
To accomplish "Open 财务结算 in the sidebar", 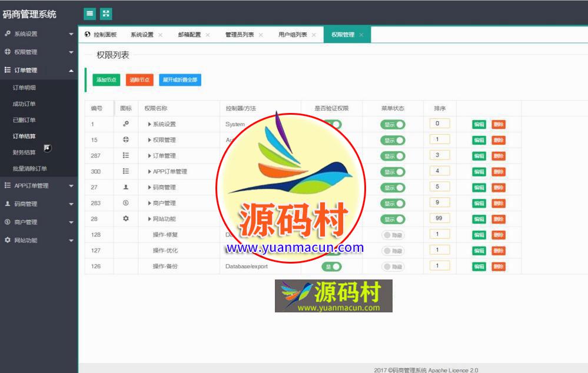I will coord(24,152).
